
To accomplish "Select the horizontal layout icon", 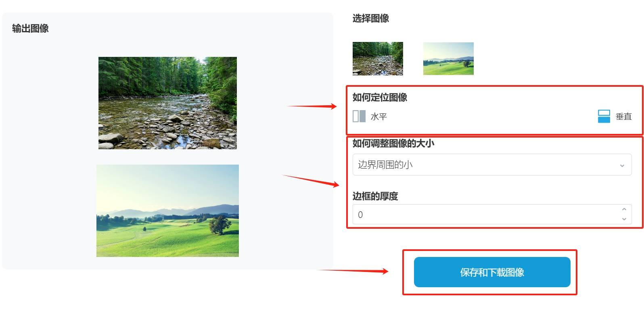I will tap(359, 116).
